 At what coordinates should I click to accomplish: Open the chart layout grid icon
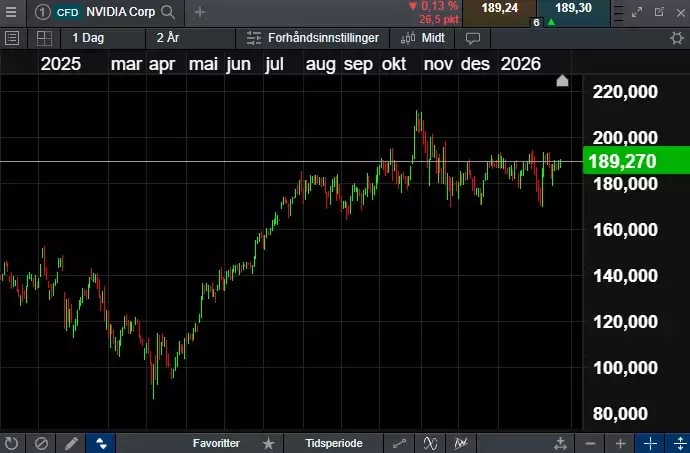point(44,38)
